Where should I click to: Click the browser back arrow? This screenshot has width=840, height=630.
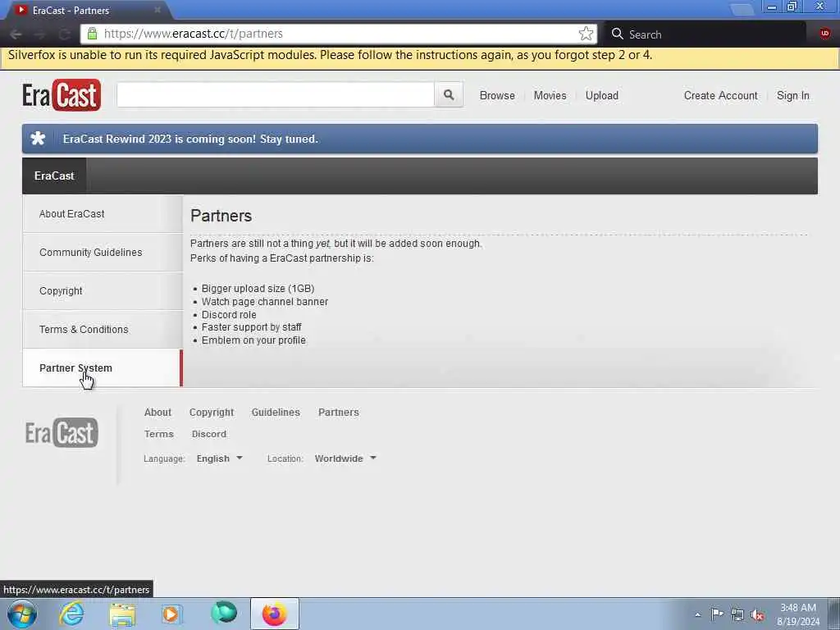click(x=16, y=34)
